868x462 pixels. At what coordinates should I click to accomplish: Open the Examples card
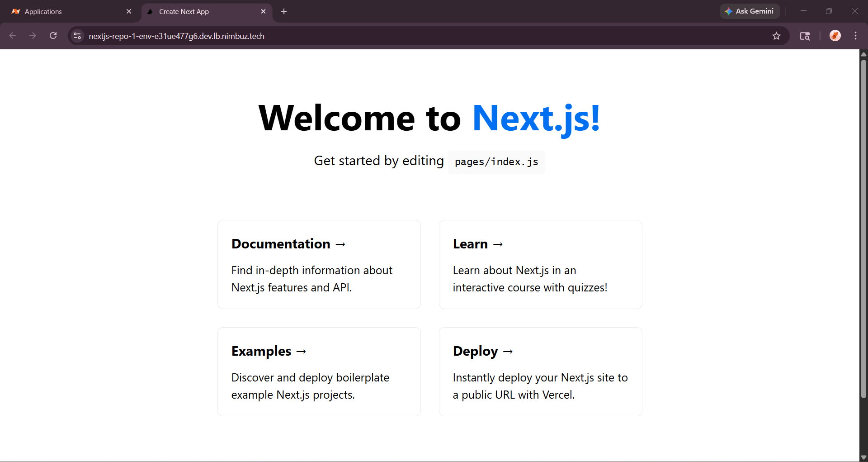coord(319,372)
